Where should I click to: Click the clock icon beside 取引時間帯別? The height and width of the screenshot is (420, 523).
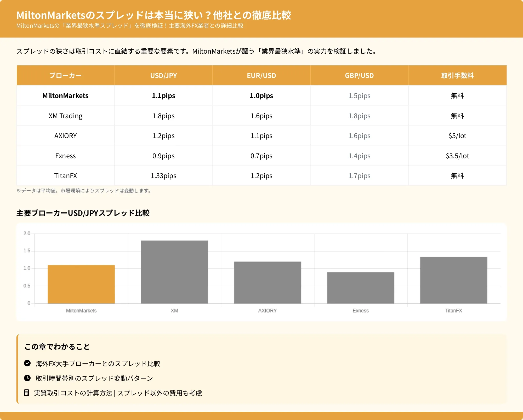tap(27, 378)
